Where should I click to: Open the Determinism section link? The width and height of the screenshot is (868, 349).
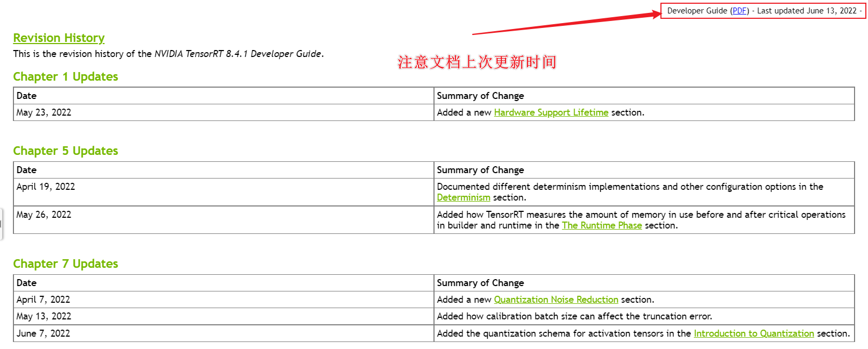pyautogui.click(x=464, y=197)
